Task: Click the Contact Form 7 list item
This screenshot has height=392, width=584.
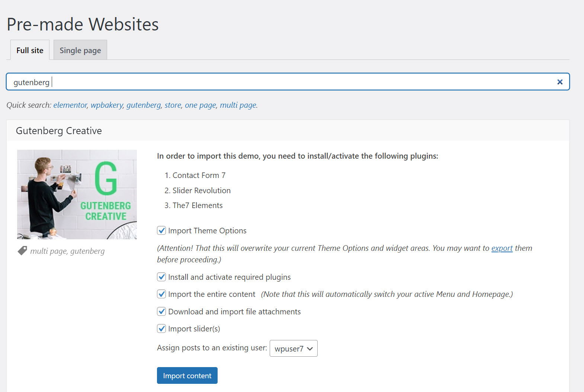Action: point(199,175)
